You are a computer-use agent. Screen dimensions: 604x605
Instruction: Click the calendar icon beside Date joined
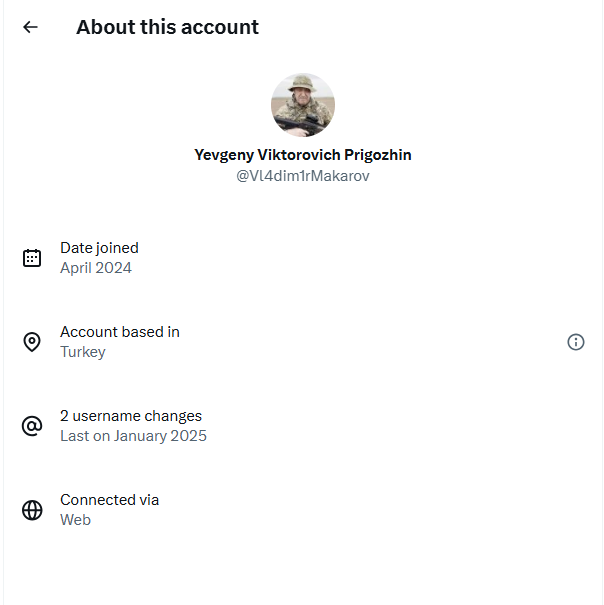tap(32, 258)
